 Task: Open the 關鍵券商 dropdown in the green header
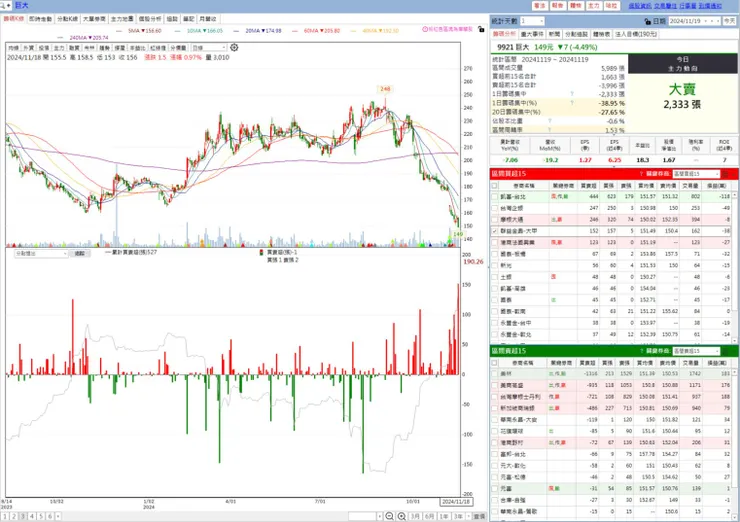click(x=696, y=351)
